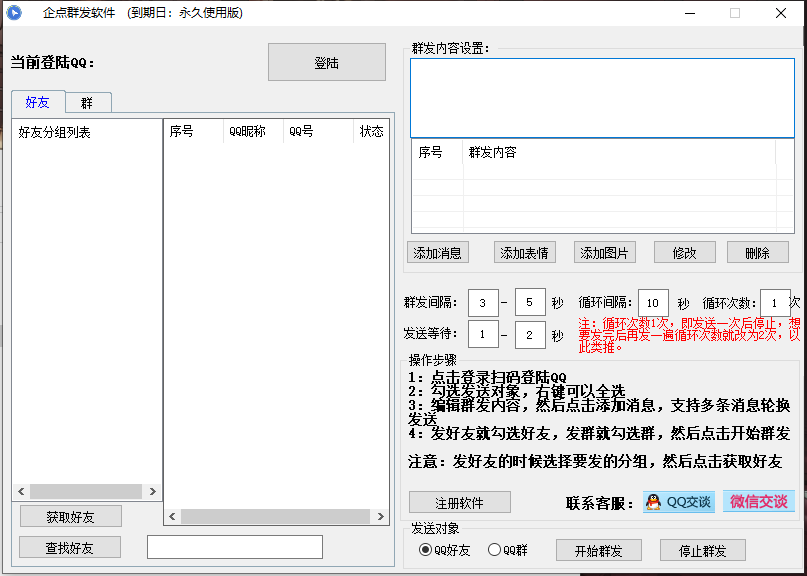Open 微信交谈 customer service link
This screenshot has height=576, width=807.
point(759,501)
